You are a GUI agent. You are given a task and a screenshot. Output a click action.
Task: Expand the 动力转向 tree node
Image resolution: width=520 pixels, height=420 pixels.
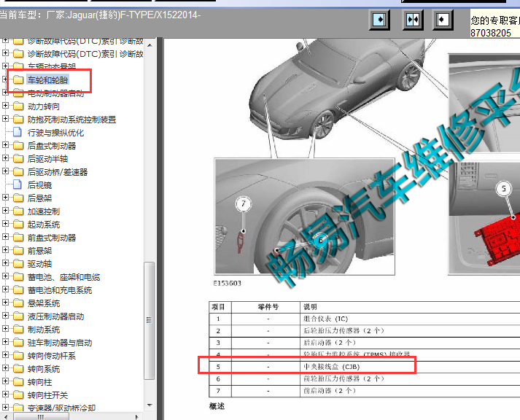(5, 106)
